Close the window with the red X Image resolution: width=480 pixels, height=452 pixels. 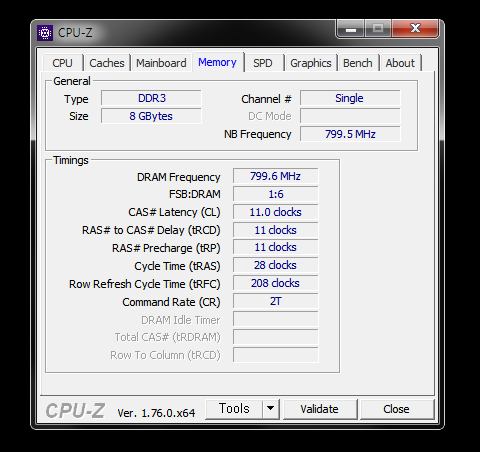click(415, 29)
